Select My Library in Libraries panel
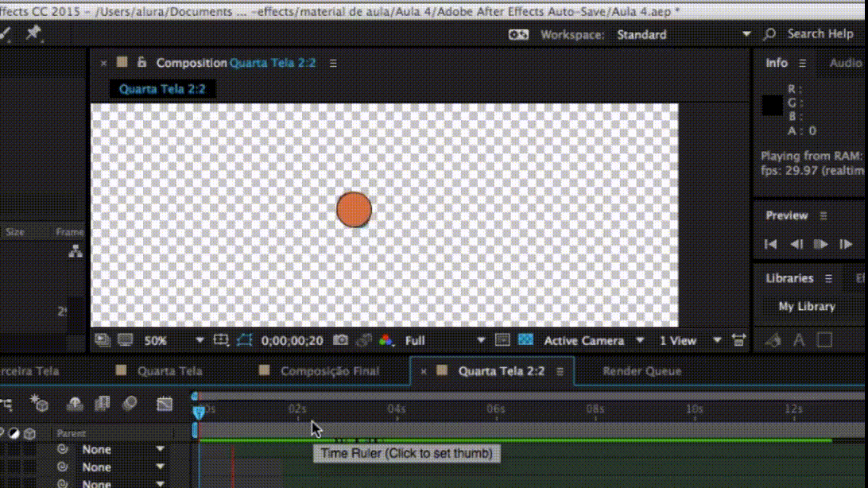 tap(806, 306)
